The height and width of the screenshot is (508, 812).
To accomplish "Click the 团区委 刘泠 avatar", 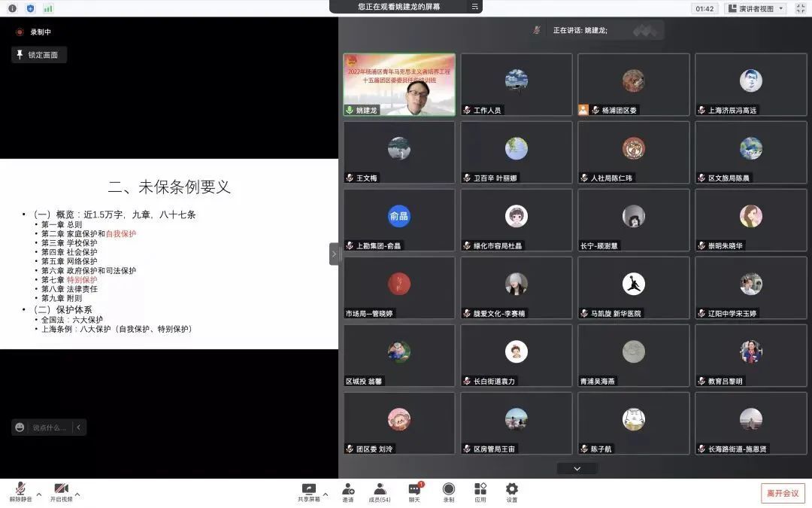I will point(399,419).
